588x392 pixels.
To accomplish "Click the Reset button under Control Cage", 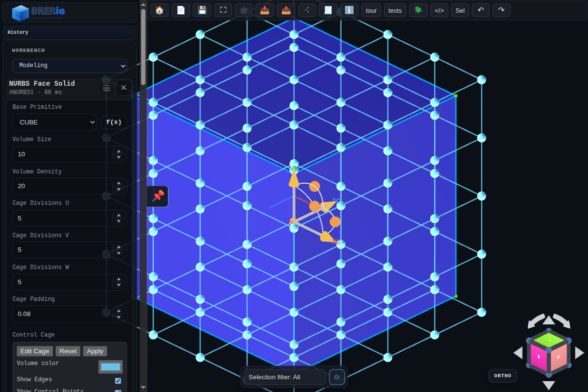I will coord(68,351).
